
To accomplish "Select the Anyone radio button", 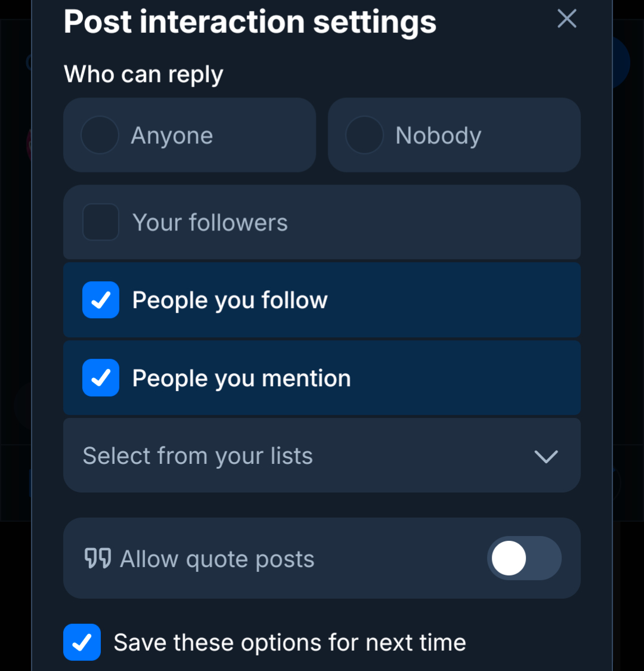I will click(100, 136).
